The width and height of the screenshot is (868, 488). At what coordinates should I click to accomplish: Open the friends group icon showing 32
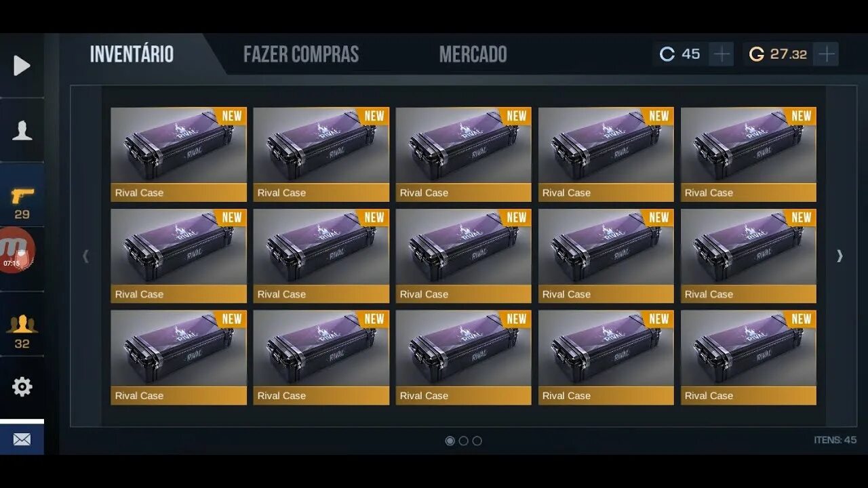22,324
